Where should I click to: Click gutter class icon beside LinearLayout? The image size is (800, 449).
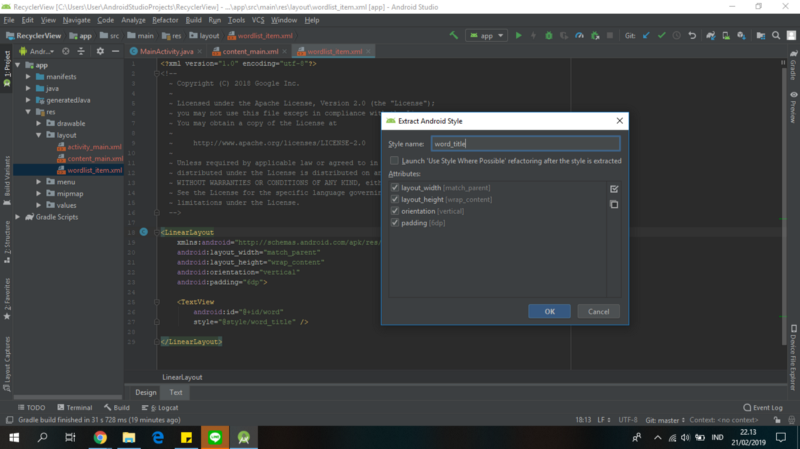coord(144,232)
